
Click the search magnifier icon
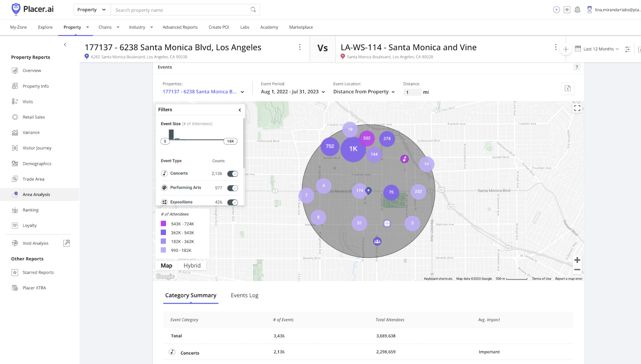(x=253, y=10)
